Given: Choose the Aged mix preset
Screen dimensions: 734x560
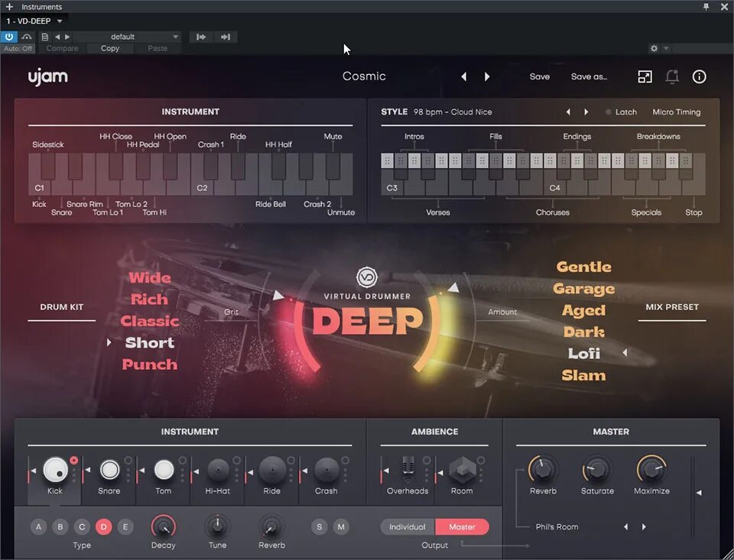Looking at the screenshot, I should [583, 310].
